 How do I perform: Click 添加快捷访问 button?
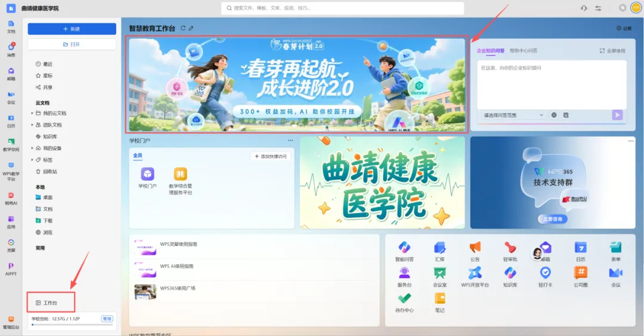(x=271, y=156)
